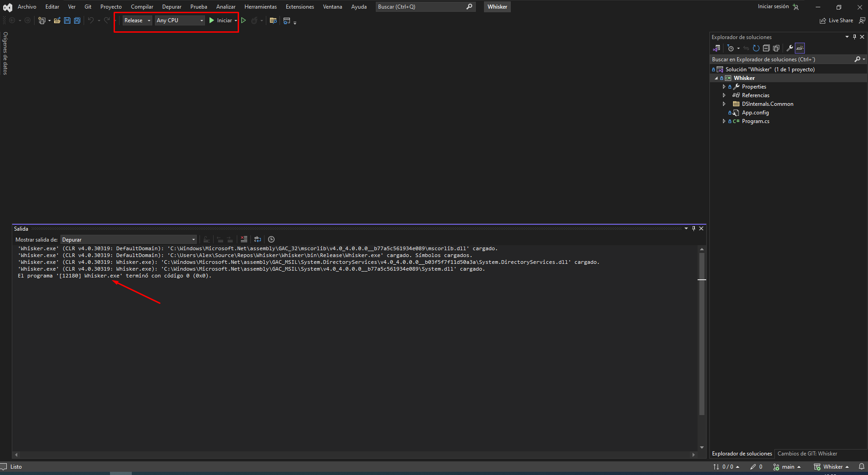Image resolution: width=868 pixels, height=475 pixels.
Task: Switch to Cambios de GIT tab
Action: click(x=807, y=454)
